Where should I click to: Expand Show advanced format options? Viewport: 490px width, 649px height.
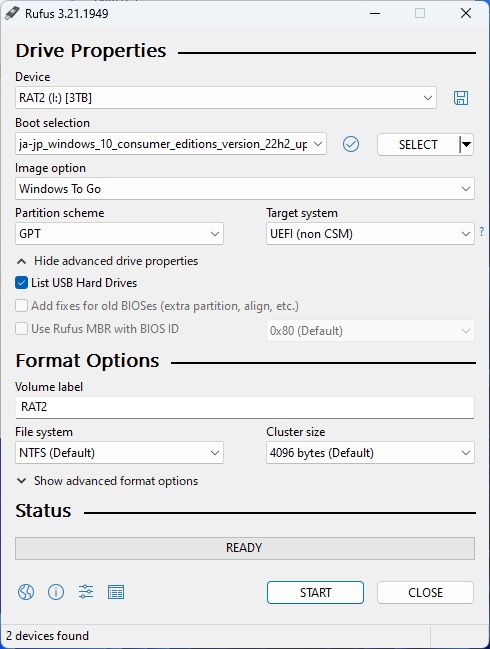[x=107, y=481]
